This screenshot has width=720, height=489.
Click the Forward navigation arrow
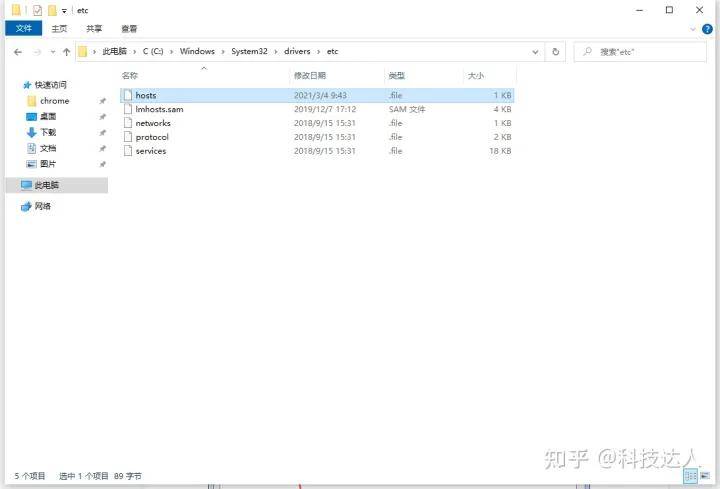37,52
